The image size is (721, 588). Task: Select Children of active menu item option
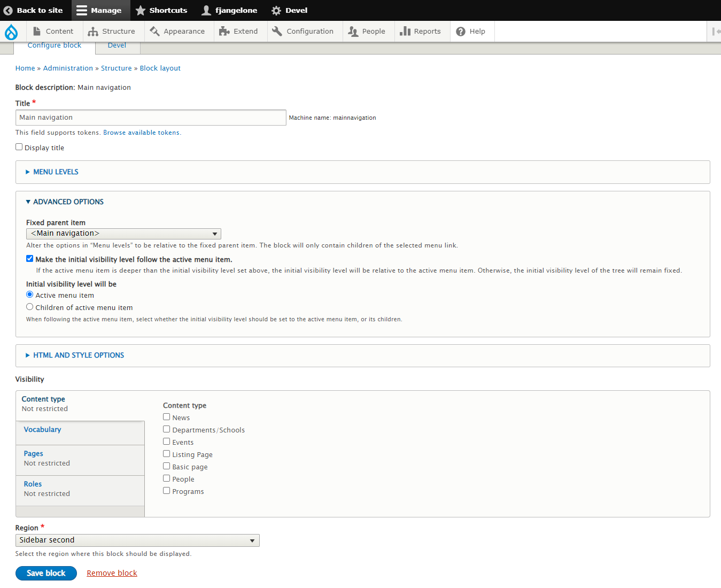point(29,306)
